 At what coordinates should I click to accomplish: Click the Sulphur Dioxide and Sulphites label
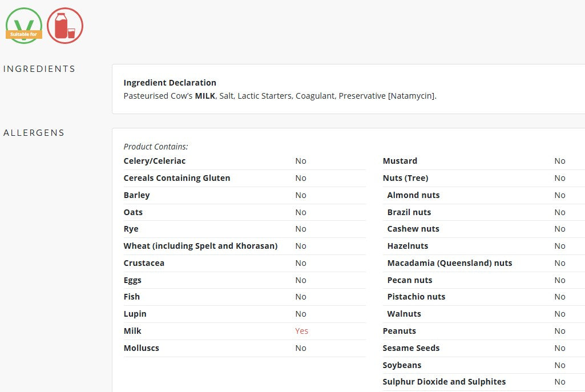pos(444,382)
